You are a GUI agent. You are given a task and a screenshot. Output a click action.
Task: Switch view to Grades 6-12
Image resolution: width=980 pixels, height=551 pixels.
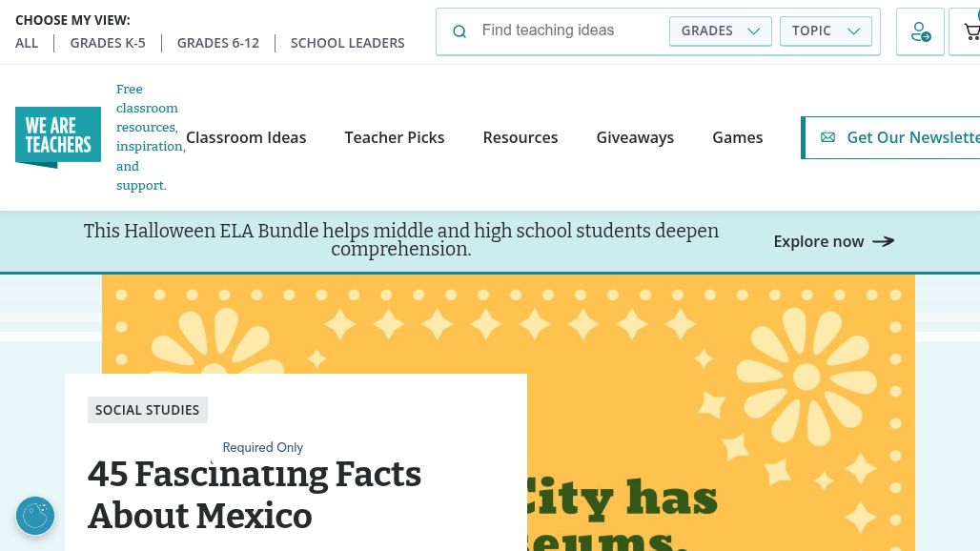point(218,43)
